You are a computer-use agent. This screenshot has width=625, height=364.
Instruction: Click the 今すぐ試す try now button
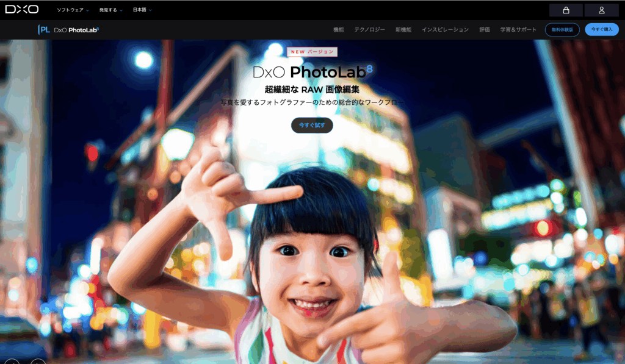[312, 125]
